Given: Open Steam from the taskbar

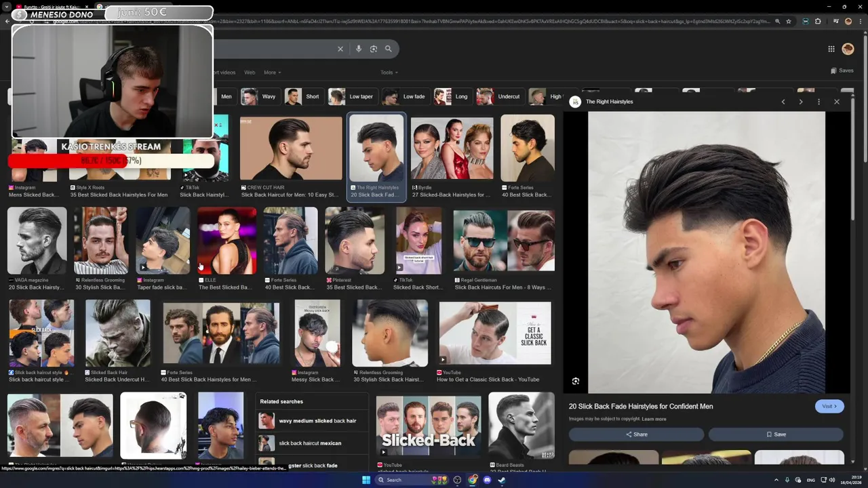Looking at the screenshot, I should click(x=502, y=480).
